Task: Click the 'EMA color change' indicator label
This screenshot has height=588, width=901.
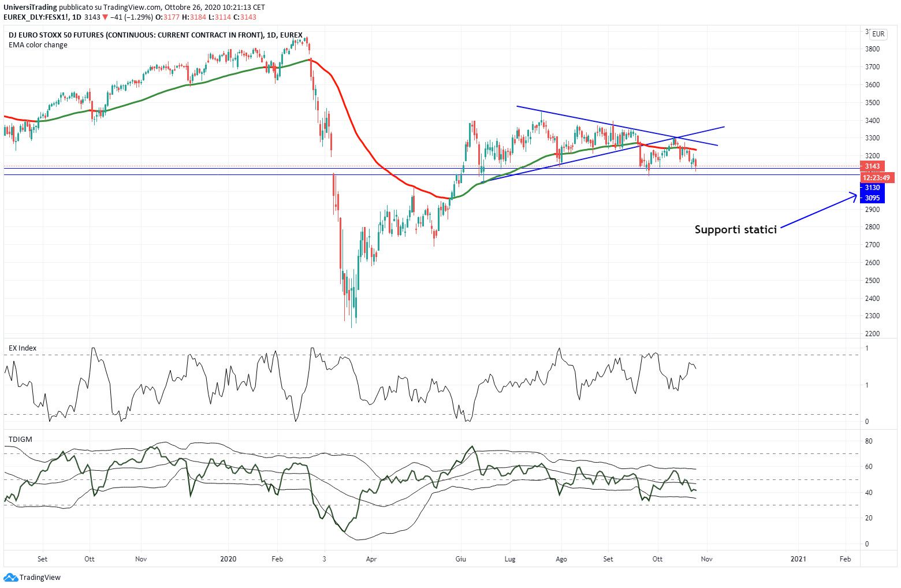Action: pos(38,45)
